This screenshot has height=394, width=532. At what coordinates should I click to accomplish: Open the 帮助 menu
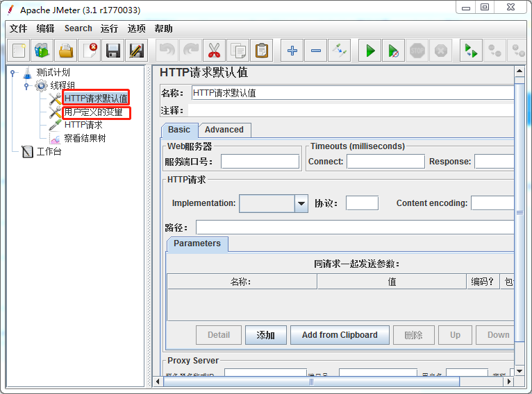tap(163, 28)
